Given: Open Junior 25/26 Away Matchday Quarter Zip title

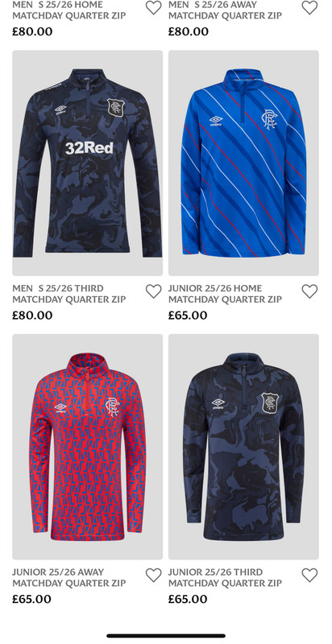Looking at the screenshot, I should pos(69,577).
